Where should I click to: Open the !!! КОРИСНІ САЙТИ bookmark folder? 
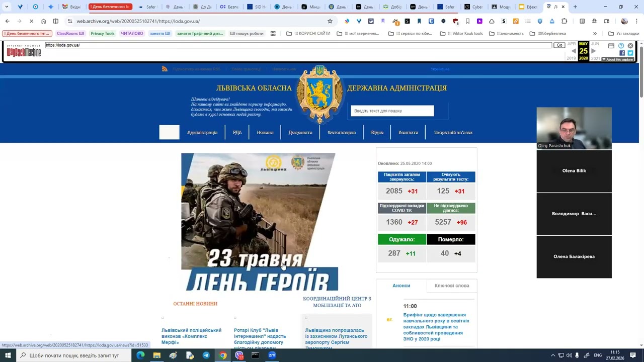[308, 34]
